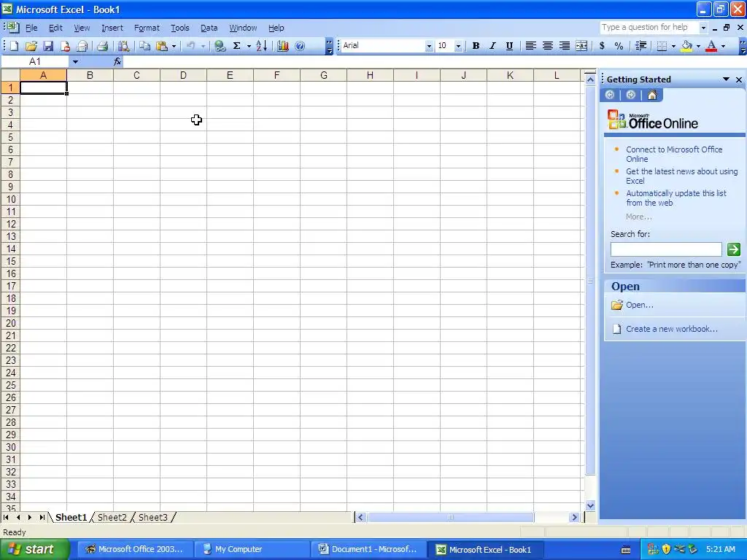
Task: Switch to the Sheet2 tab
Action: click(112, 517)
